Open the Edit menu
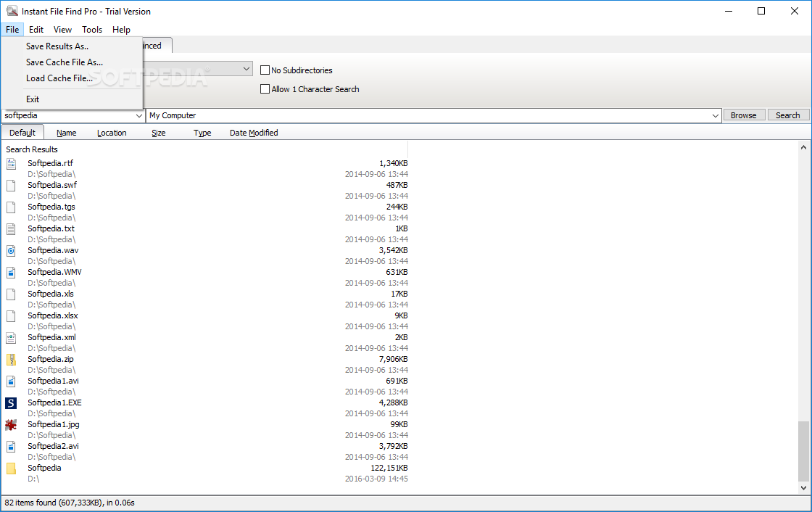Viewport: 812px width, 512px height. click(x=36, y=30)
